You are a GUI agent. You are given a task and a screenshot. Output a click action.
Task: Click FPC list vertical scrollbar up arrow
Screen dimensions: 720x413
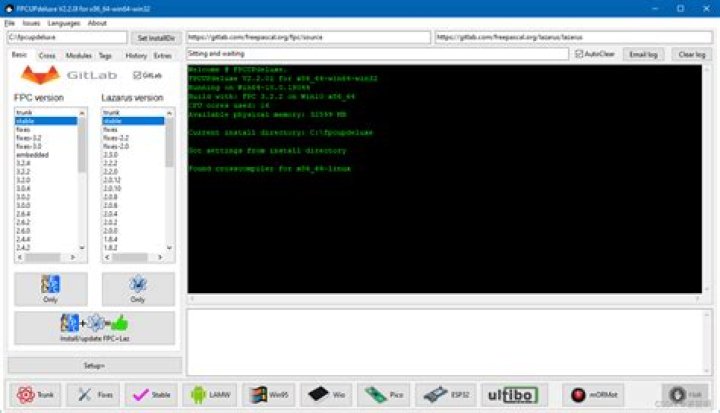[x=82, y=113]
